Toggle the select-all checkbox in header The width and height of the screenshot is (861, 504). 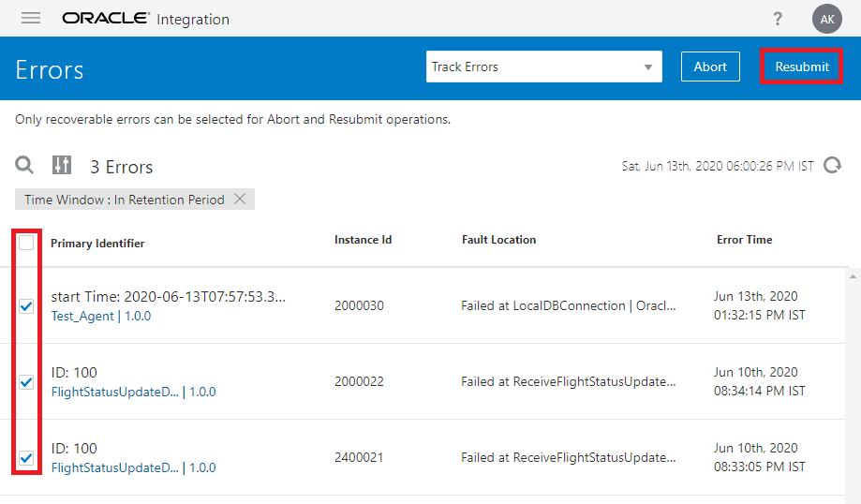pyautogui.click(x=26, y=243)
